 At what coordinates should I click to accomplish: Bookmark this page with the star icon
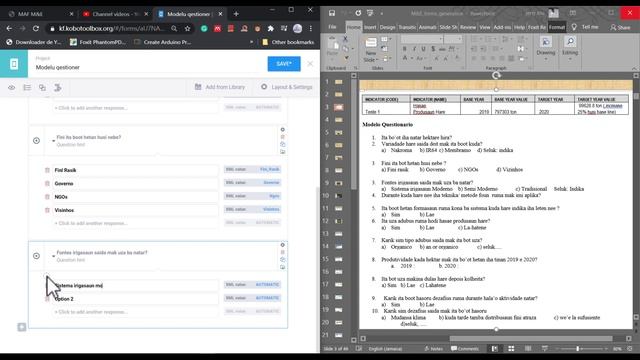tap(187, 29)
